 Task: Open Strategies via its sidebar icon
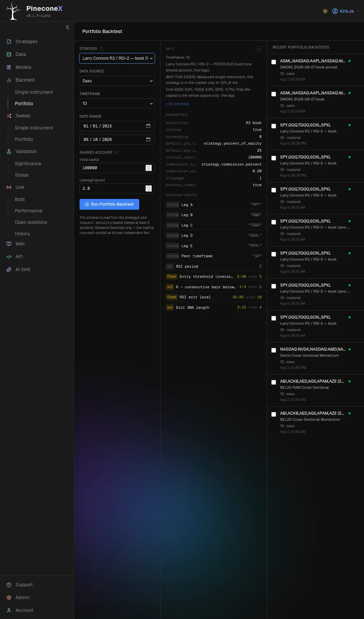9,41
